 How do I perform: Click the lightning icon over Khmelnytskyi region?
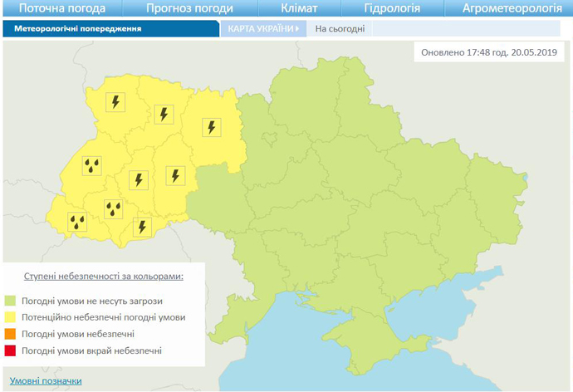[x=174, y=175]
